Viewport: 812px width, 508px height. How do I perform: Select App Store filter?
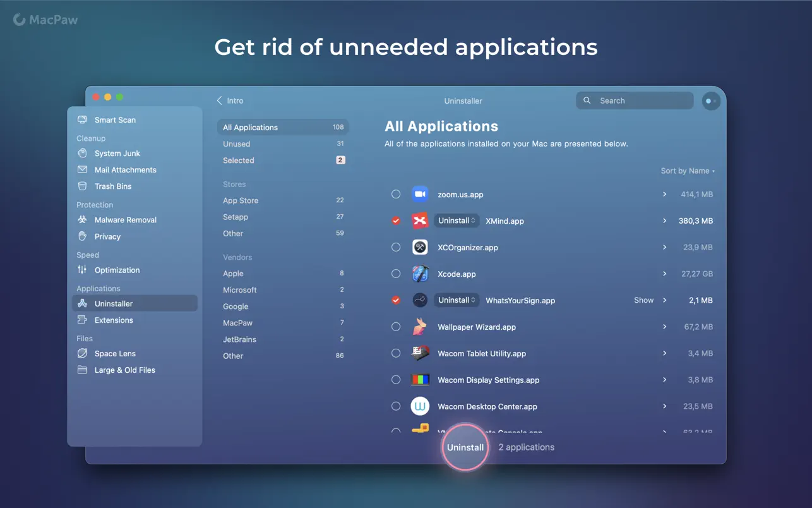283,200
